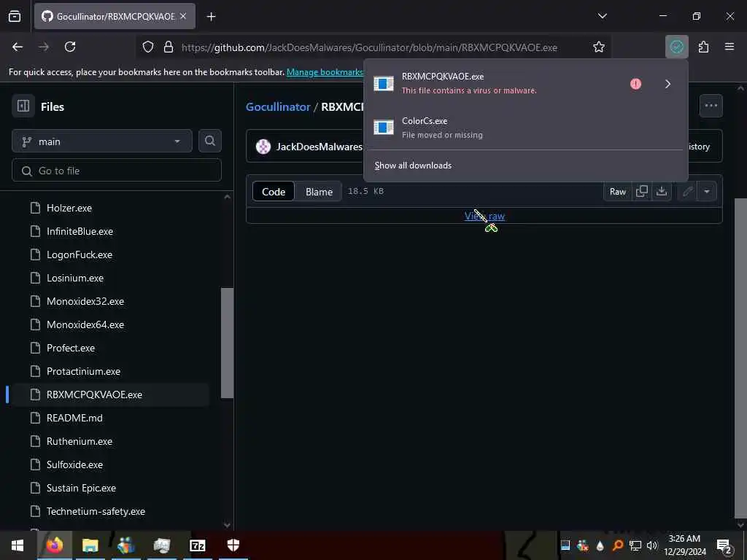Open the Windows Start menu
This screenshot has width=747, height=560.
18,545
